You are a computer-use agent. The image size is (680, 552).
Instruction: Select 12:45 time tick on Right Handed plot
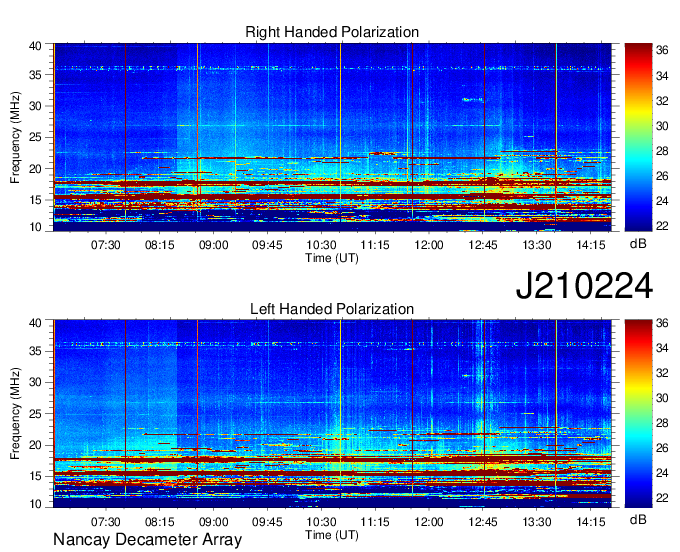(x=483, y=245)
